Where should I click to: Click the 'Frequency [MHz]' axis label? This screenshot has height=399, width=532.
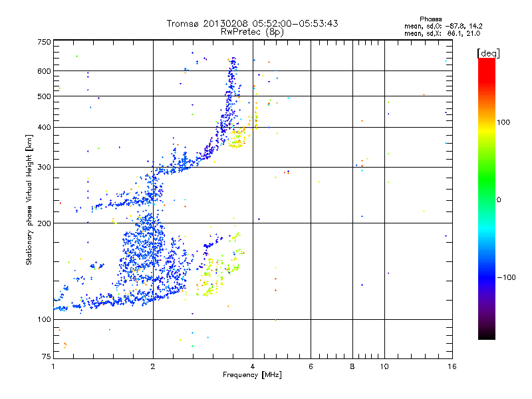pyautogui.click(x=252, y=375)
